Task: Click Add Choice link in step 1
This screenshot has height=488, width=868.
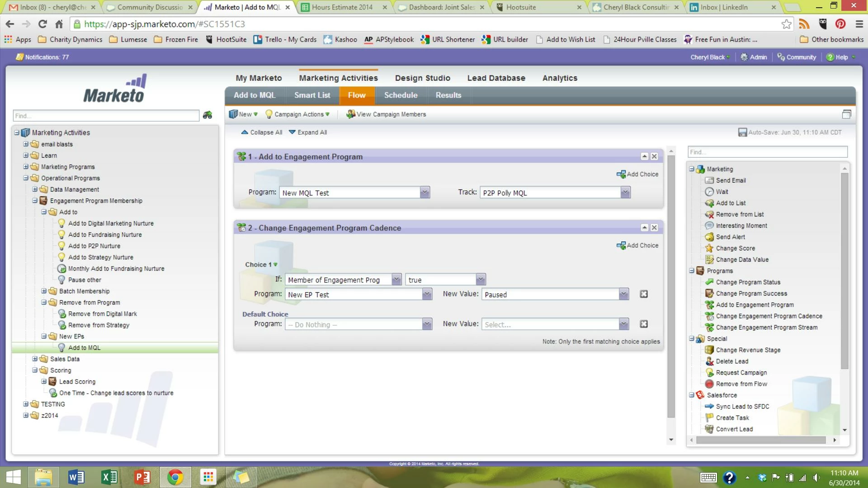Action: click(638, 174)
